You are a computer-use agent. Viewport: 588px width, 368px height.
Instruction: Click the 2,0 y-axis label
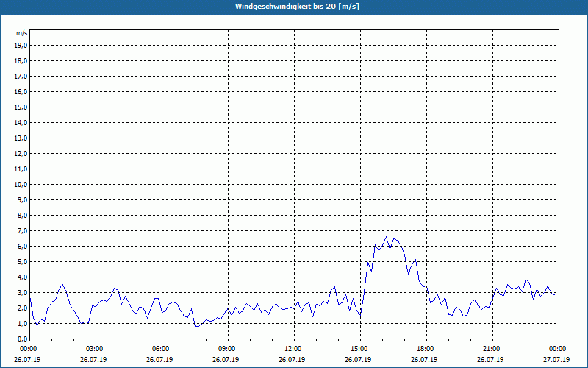click(x=22, y=308)
